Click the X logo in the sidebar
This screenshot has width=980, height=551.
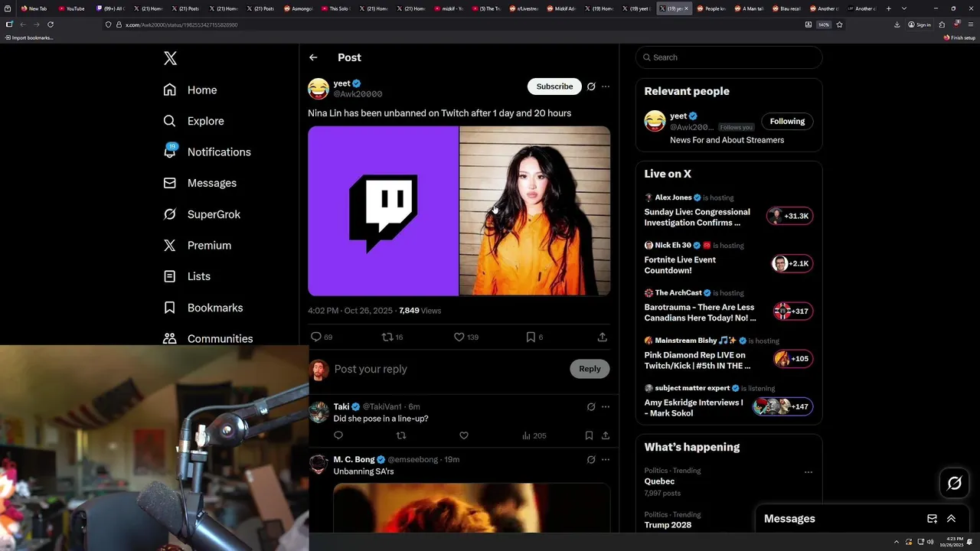tap(170, 58)
